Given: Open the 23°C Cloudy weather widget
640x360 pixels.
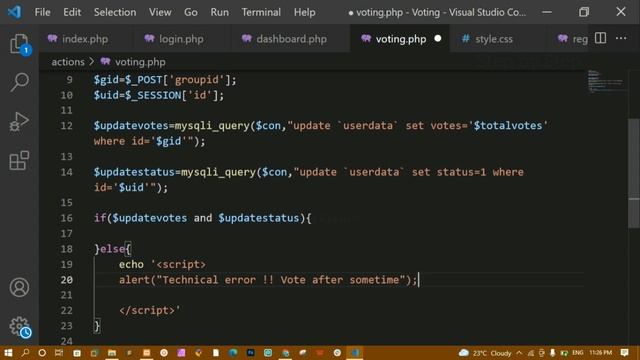Looking at the screenshot, I should point(485,353).
